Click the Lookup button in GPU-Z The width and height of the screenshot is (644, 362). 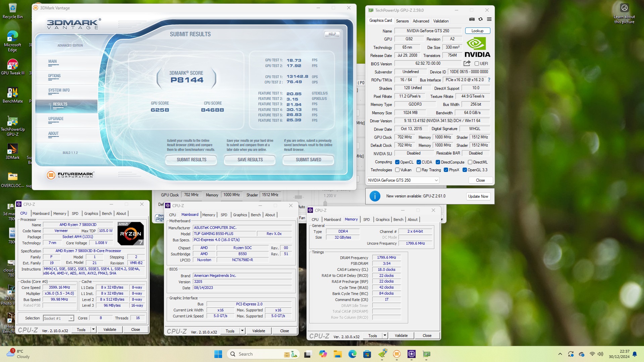pyautogui.click(x=477, y=31)
